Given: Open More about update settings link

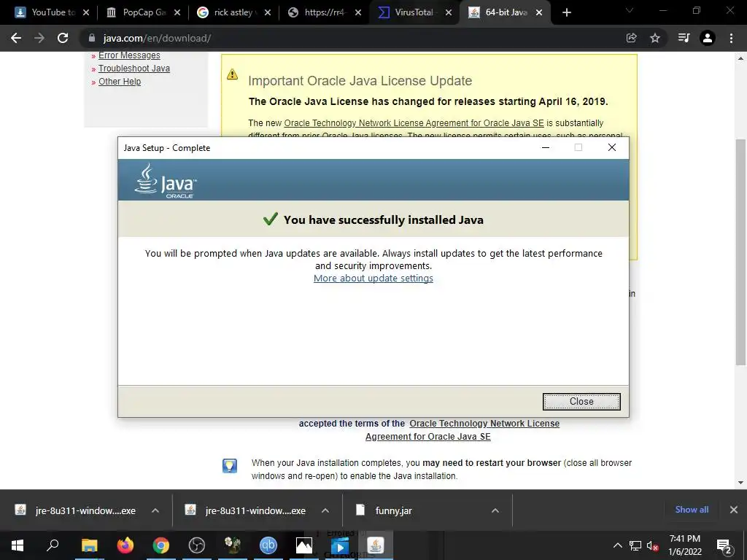Looking at the screenshot, I should (373, 278).
